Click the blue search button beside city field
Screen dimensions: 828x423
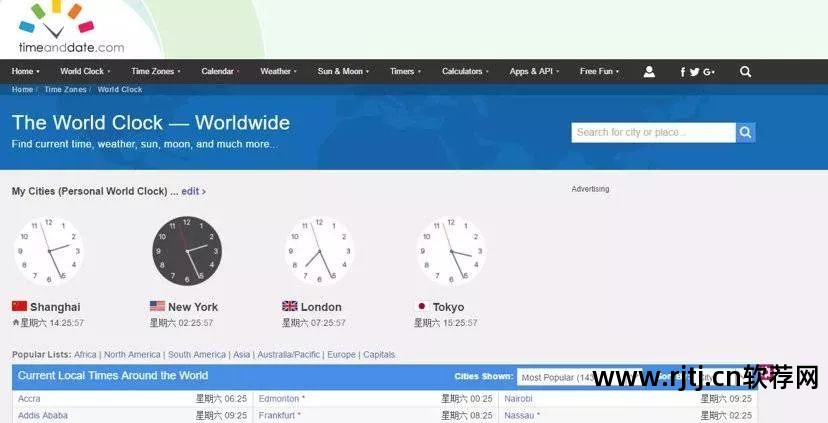click(x=745, y=133)
